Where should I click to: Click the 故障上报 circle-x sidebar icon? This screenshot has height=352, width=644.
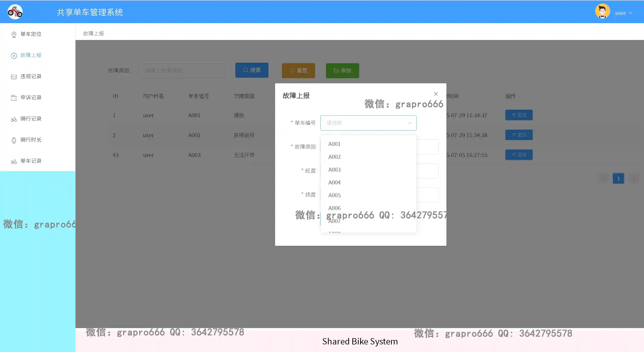[14, 56]
